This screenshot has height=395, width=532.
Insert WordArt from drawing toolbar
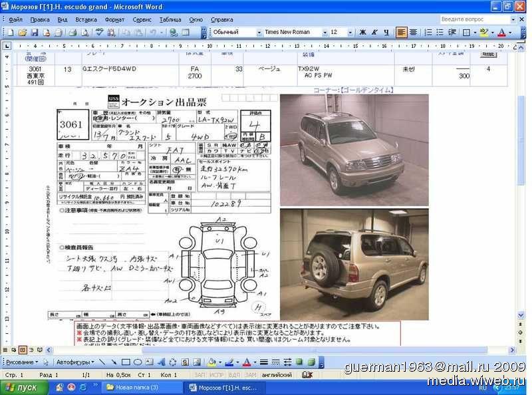[x=160, y=362]
